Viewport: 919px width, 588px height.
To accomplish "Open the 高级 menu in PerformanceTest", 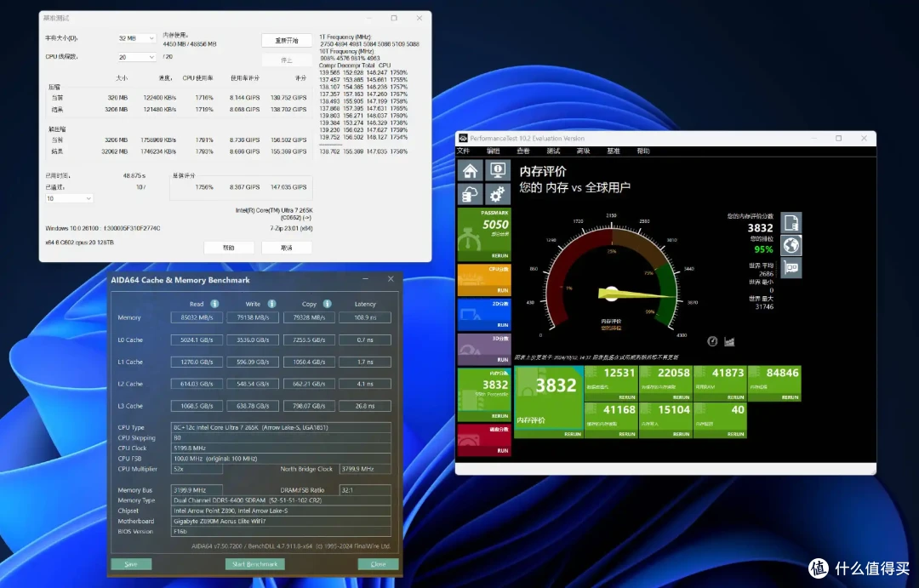I will click(x=583, y=151).
